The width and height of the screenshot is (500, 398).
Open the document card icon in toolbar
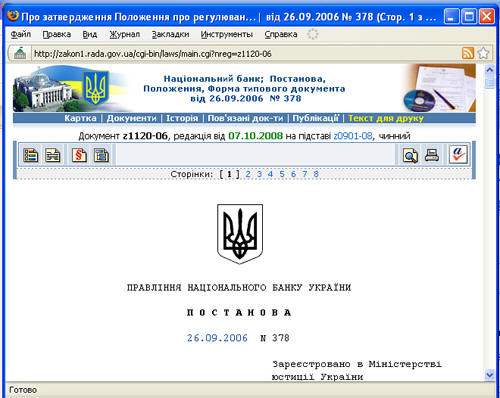coord(53,155)
